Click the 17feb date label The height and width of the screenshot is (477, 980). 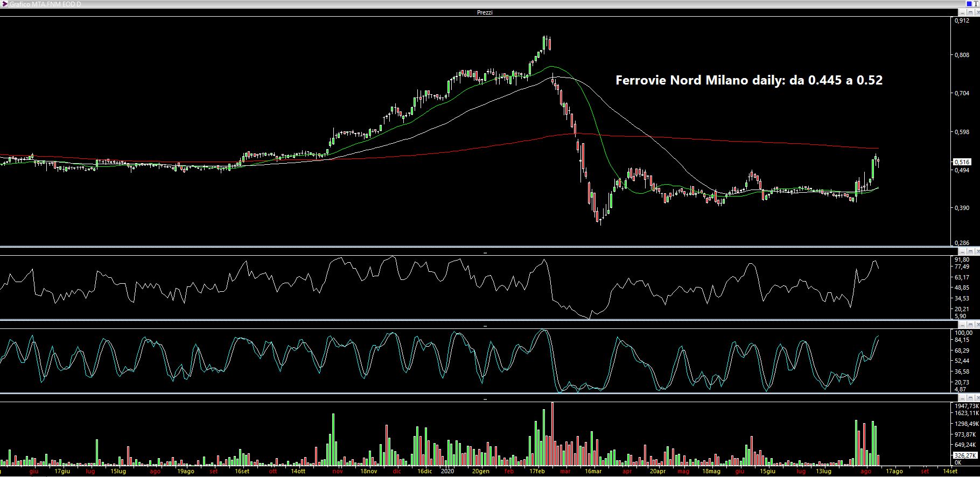coord(537,471)
